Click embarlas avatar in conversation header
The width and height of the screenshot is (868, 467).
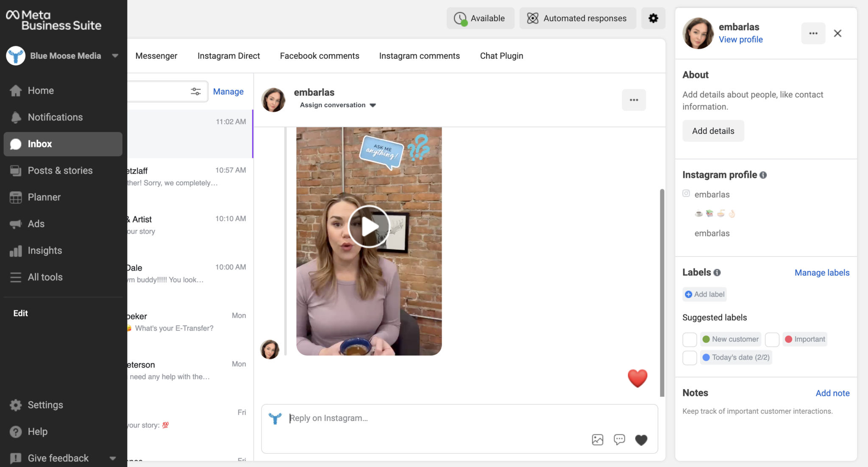pyautogui.click(x=273, y=100)
